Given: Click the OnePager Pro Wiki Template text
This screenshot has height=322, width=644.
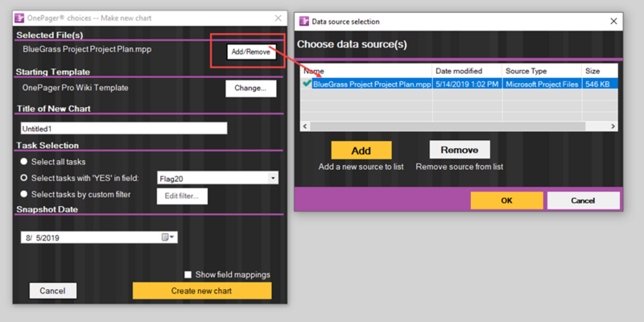Looking at the screenshot, I should click(76, 88).
